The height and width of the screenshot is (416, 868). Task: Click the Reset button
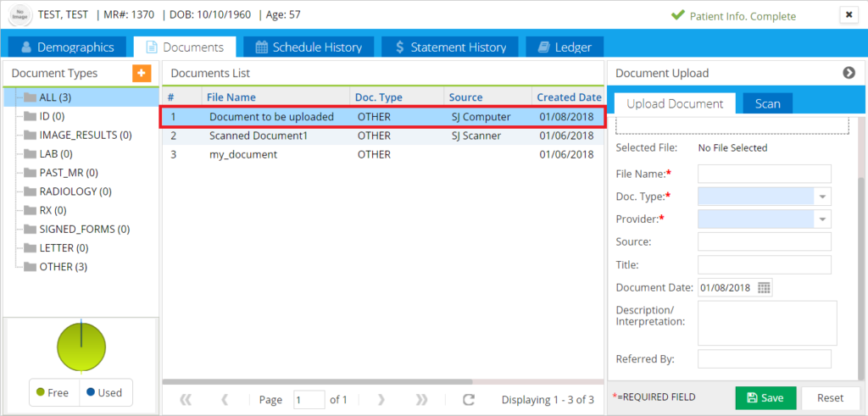[830, 397]
